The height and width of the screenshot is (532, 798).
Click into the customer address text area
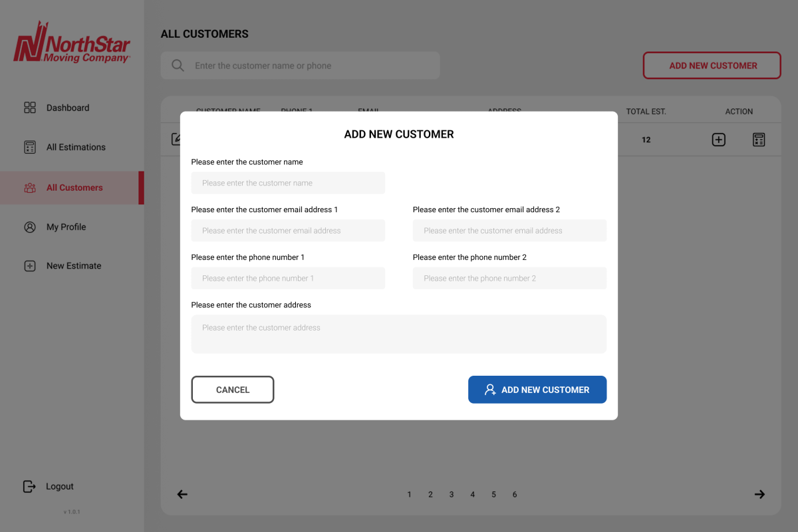(399, 334)
